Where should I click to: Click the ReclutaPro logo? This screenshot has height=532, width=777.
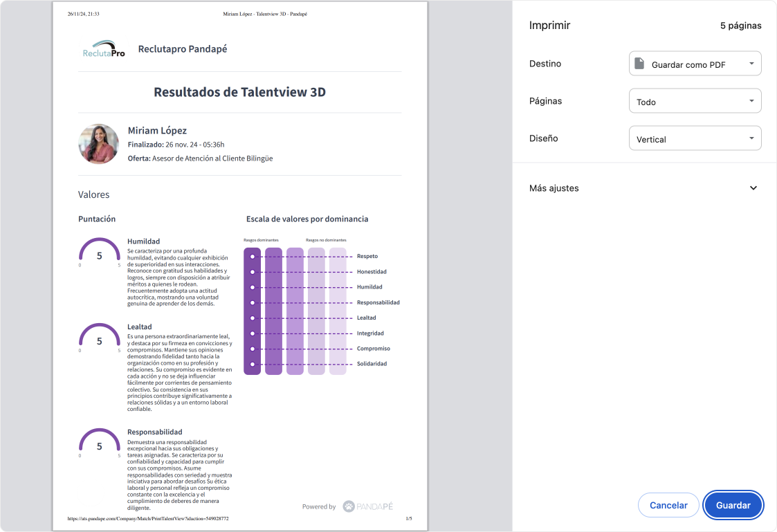(x=104, y=49)
